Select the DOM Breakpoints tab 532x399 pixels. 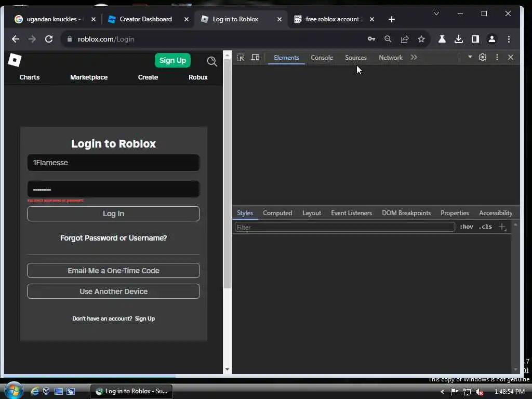(406, 213)
